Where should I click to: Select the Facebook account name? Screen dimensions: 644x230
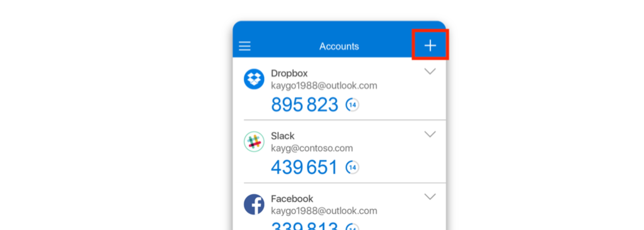pos(292,199)
